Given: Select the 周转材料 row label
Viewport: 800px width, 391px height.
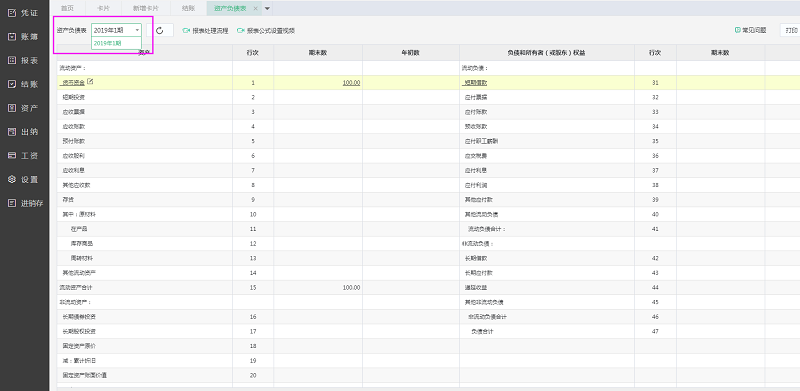Looking at the screenshot, I should [82, 258].
